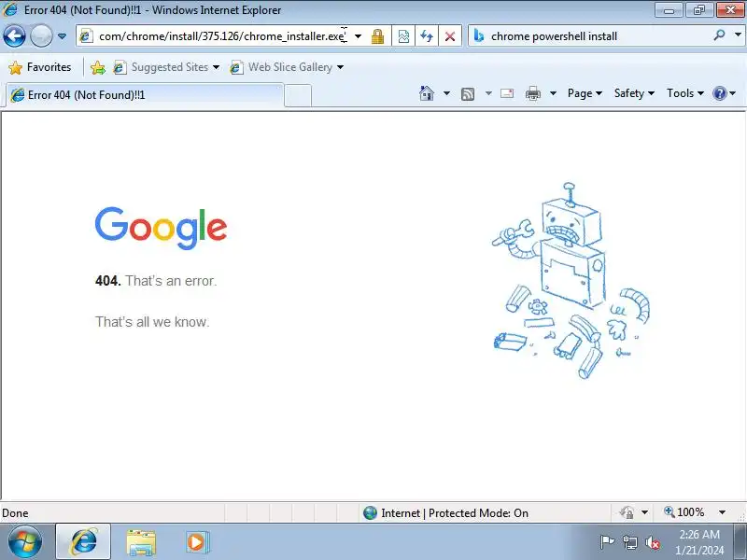
Task: Expand Web Slice Gallery dropdown arrow
Action: pos(340,67)
